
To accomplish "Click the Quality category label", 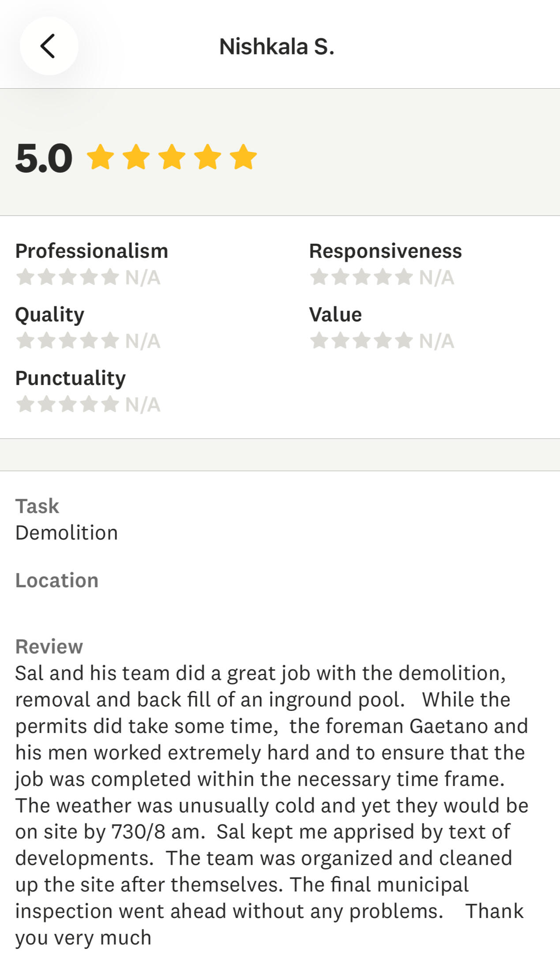I will [49, 314].
